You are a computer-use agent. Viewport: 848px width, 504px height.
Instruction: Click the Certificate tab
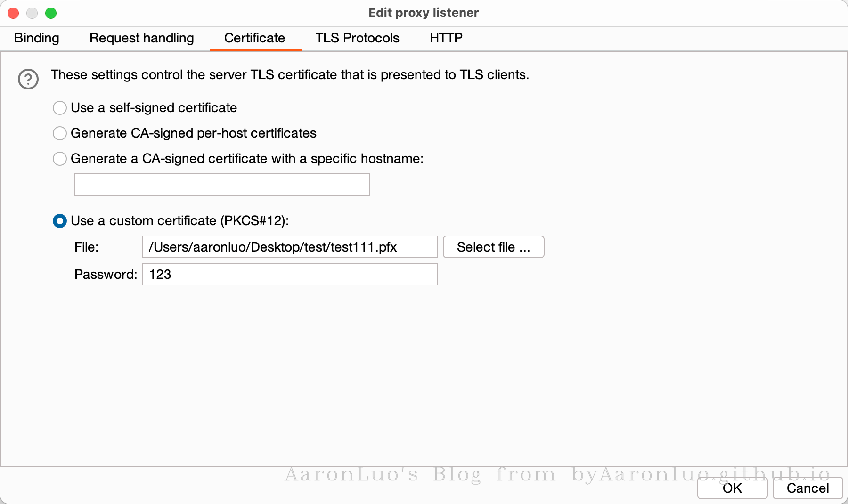[x=254, y=38]
